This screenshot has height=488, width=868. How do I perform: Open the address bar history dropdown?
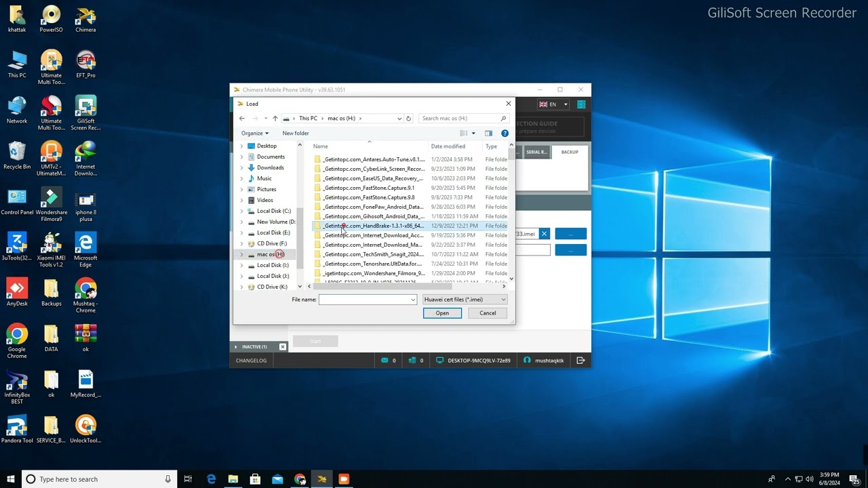click(x=399, y=119)
